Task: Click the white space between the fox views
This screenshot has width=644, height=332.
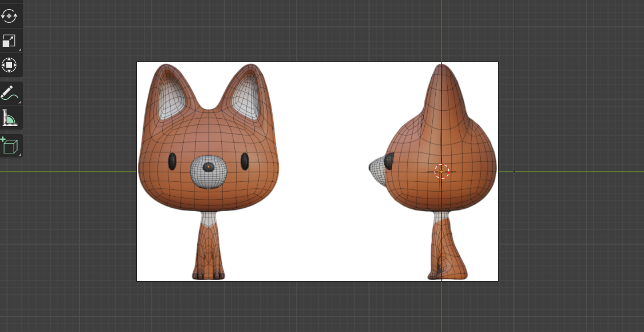Action: [319, 171]
